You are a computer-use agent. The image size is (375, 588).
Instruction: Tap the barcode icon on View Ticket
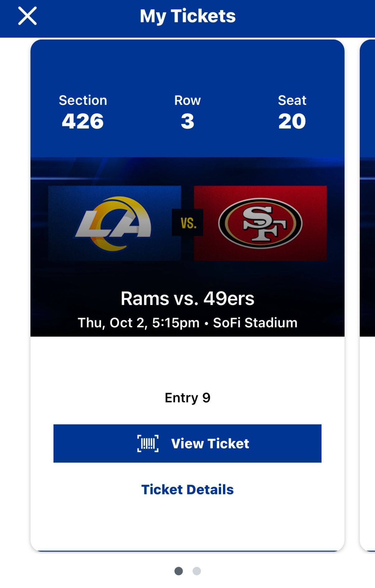[x=148, y=443]
